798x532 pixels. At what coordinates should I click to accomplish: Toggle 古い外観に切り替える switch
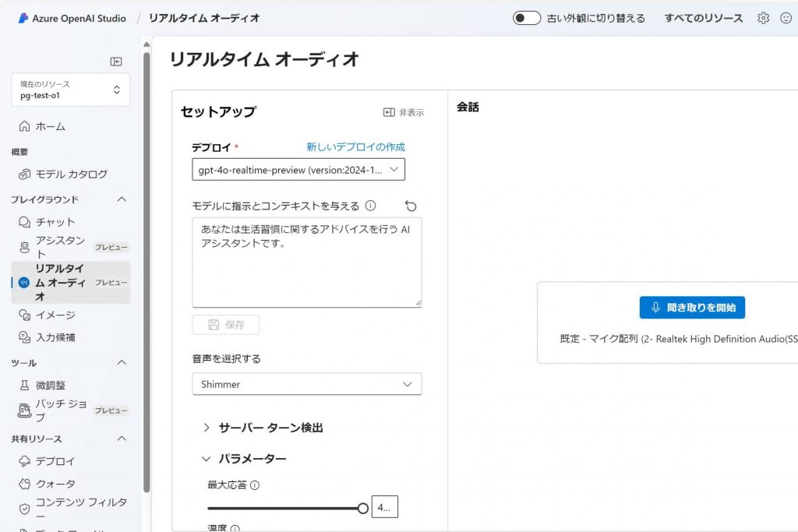[x=527, y=18]
